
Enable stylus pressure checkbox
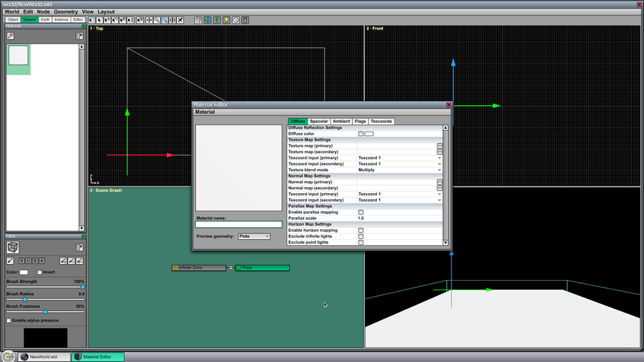(9, 320)
